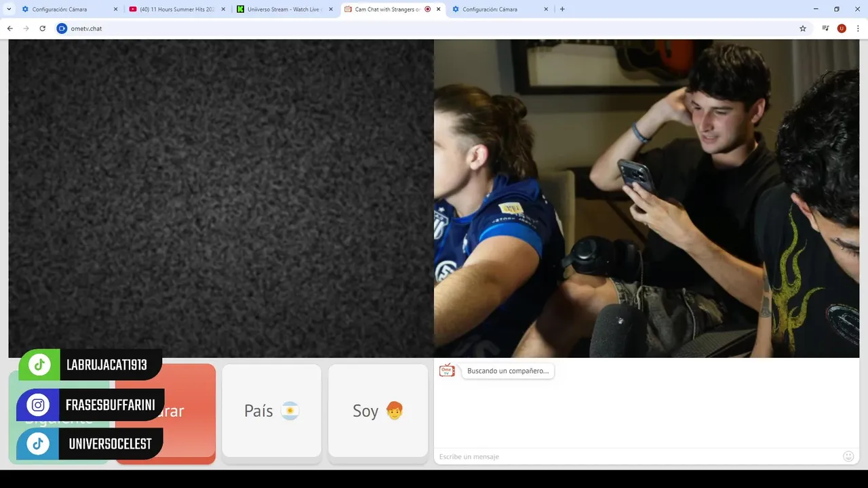Click the 'Buscando un compañero...' message
The width and height of the screenshot is (868, 488).
[508, 371]
